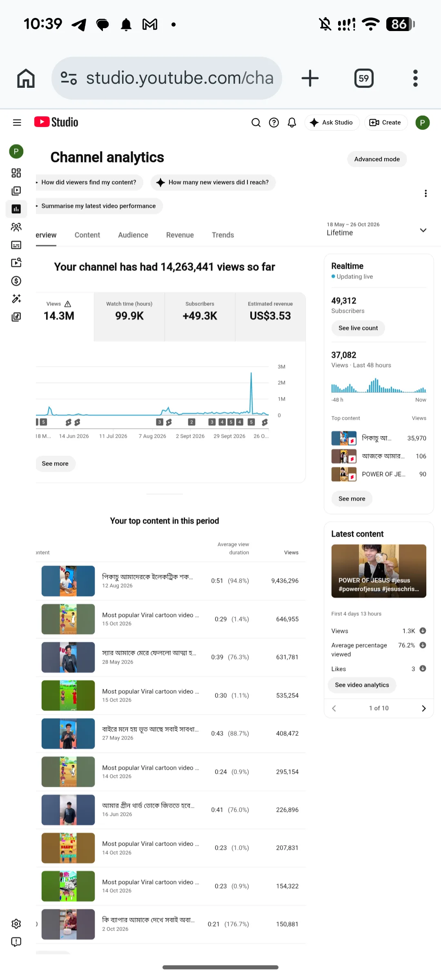Click the YouTube Studio logo

[56, 122]
